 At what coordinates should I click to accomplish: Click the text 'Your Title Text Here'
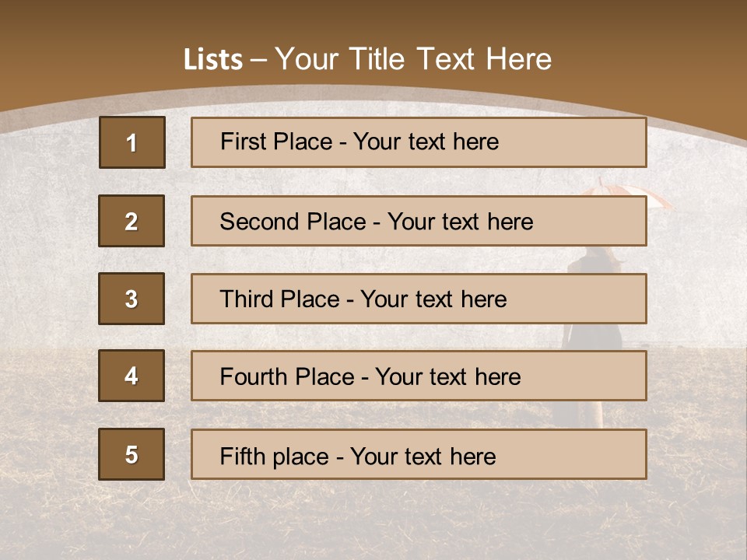pyautogui.click(x=413, y=59)
